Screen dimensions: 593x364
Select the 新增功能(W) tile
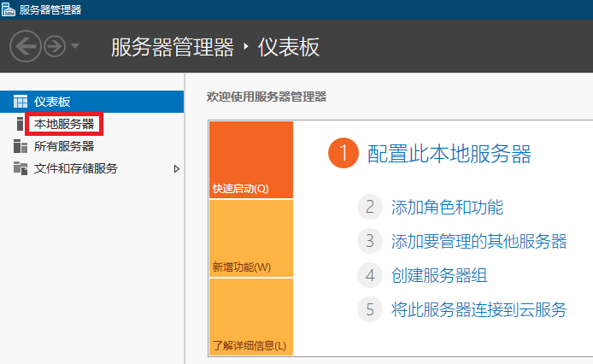(251, 238)
